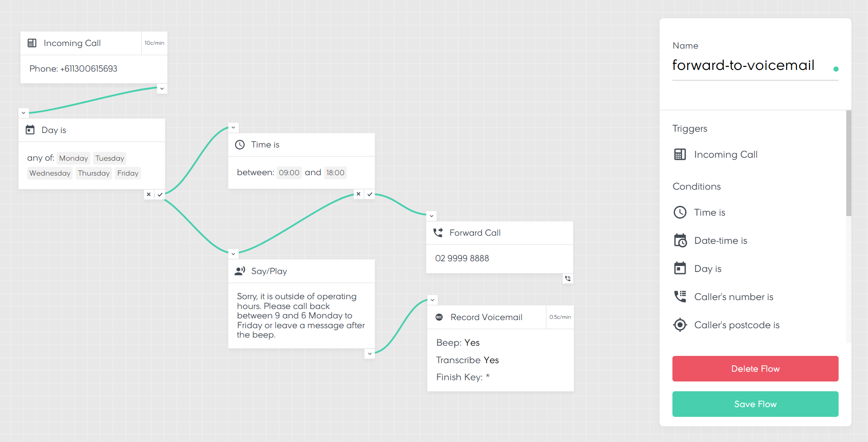Select the Caller's postcode is target icon
868x442 pixels.
point(680,325)
